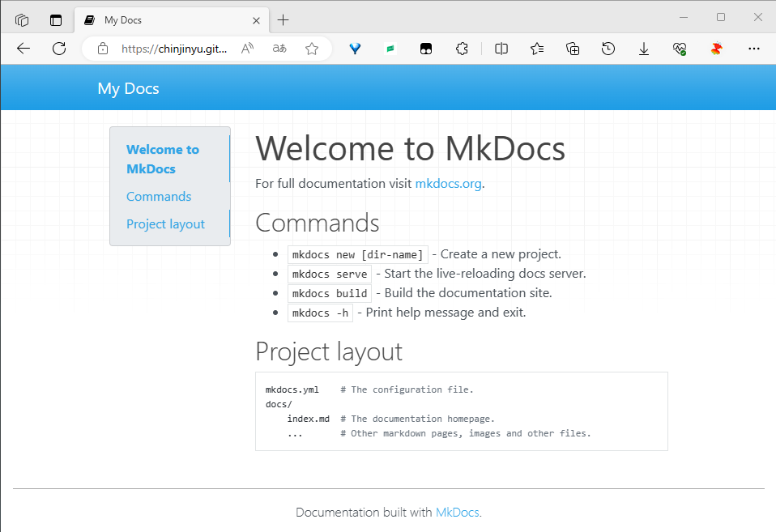Open Browser essentials heart icon

pyautogui.click(x=680, y=49)
